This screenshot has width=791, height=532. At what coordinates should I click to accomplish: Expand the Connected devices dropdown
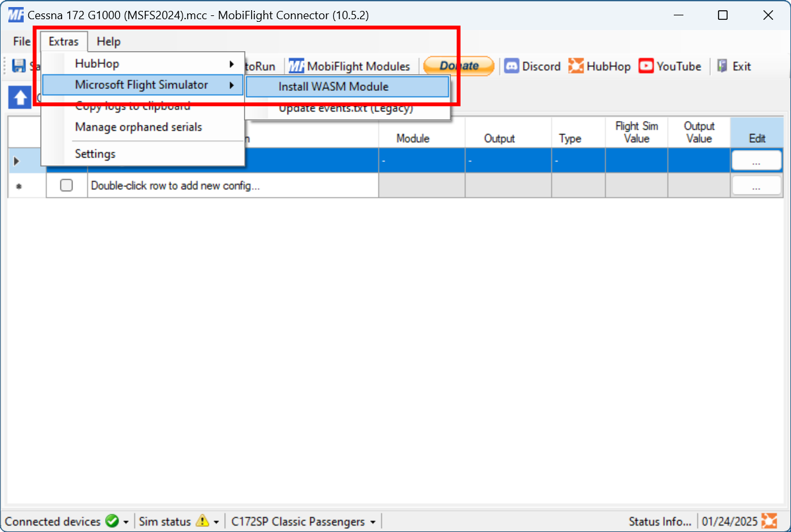coord(126,522)
